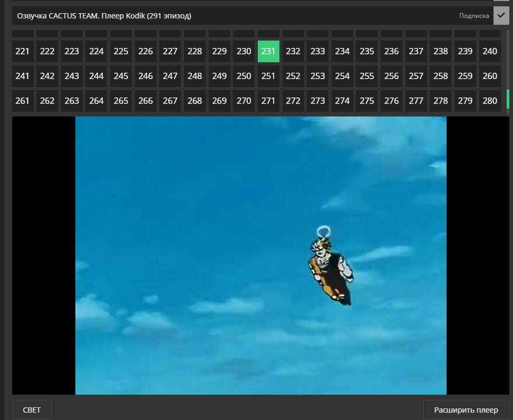This screenshot has height=420, width=513.
Task: Open episode 256
Action: 392,76
